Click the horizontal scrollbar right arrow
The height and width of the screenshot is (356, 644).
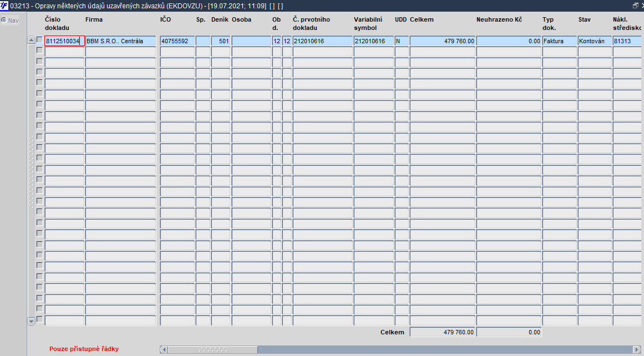click(x=637, y=349)
